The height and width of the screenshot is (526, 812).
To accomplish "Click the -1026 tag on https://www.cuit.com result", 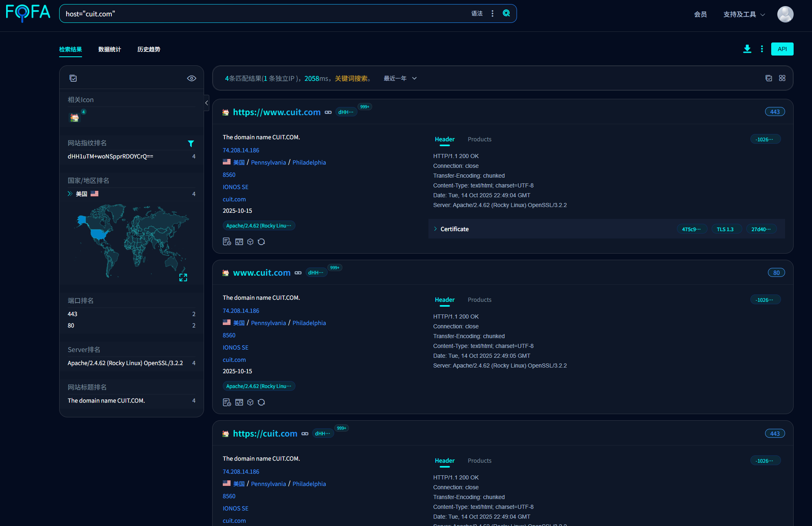I will [x=765, y=139].
